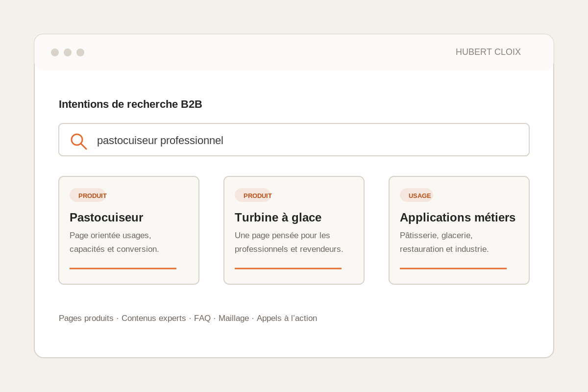Click 'Maillage' in the footer line
This screenshot has width=588, height=392.
[234, 318]
